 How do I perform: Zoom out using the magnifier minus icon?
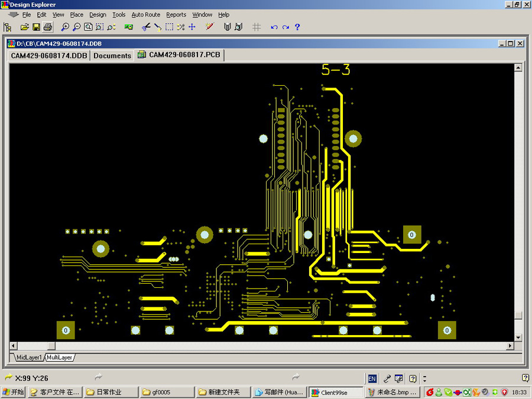tap(76, 27)
